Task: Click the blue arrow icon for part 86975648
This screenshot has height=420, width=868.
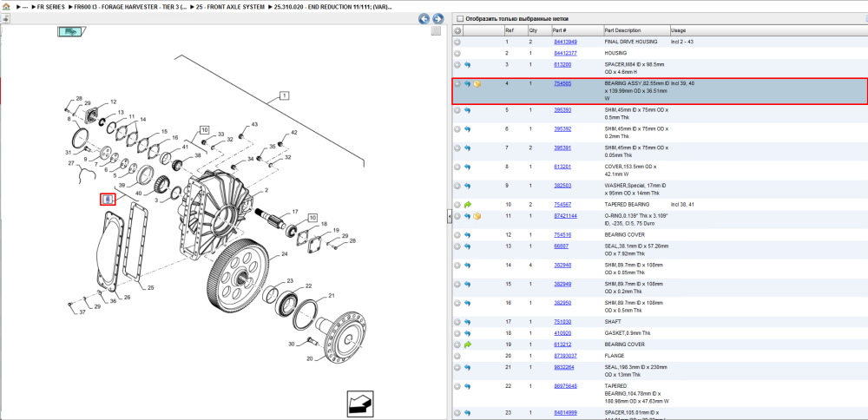Action: tap(467, 385)
